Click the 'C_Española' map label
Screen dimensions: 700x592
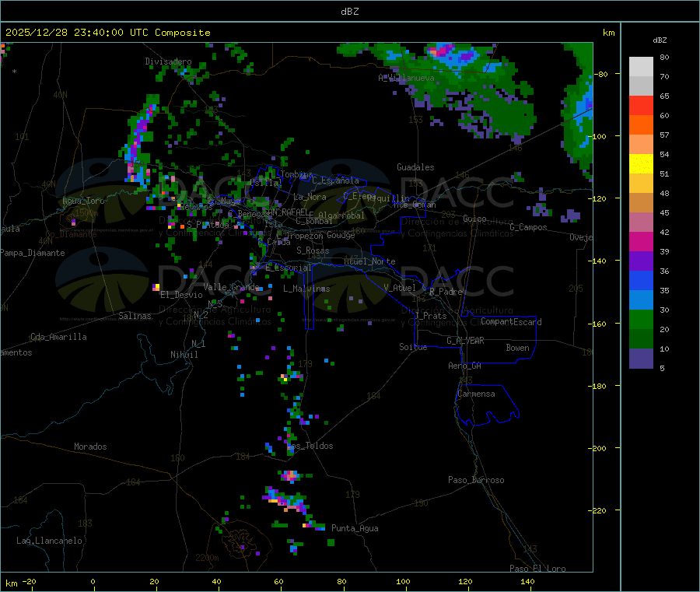(335, 180)
